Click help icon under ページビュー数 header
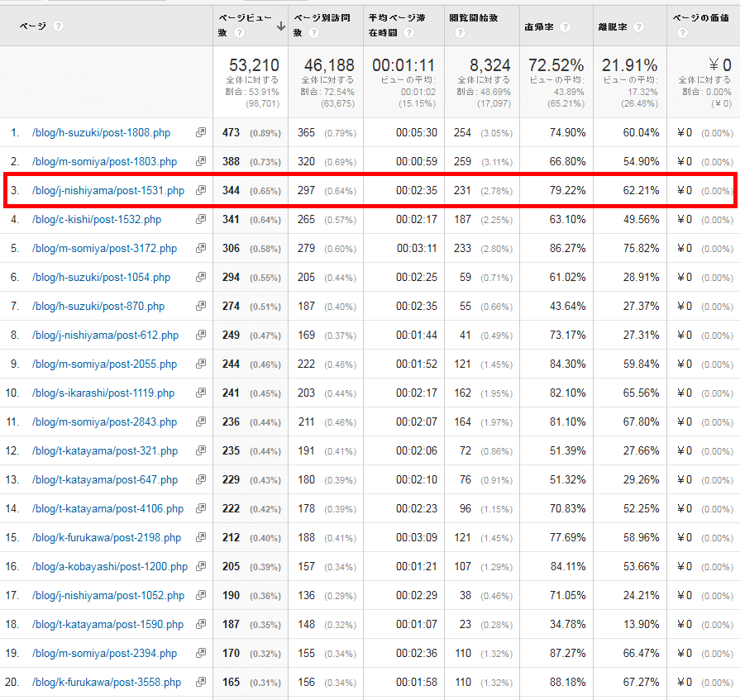The height and width of the screenshot is (700, 740). point(239,33)
